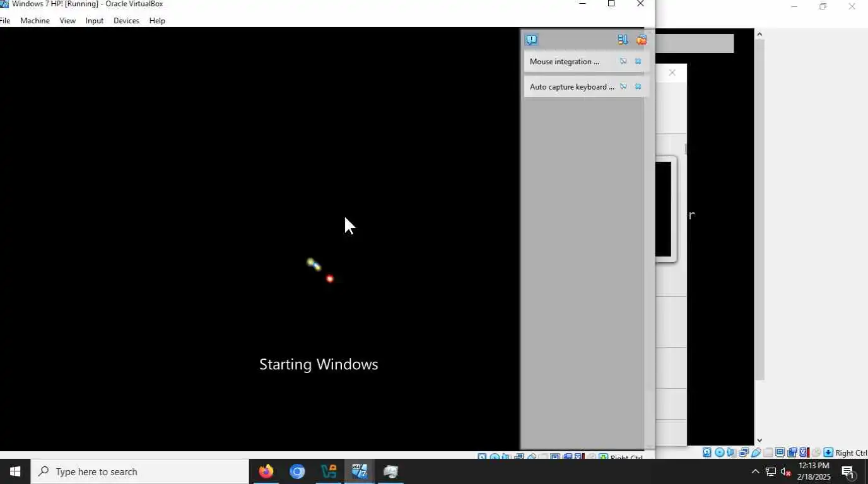The image size is (868, 484).
Task: Click network status icon in background VM window
Action: tap(744, 452)
